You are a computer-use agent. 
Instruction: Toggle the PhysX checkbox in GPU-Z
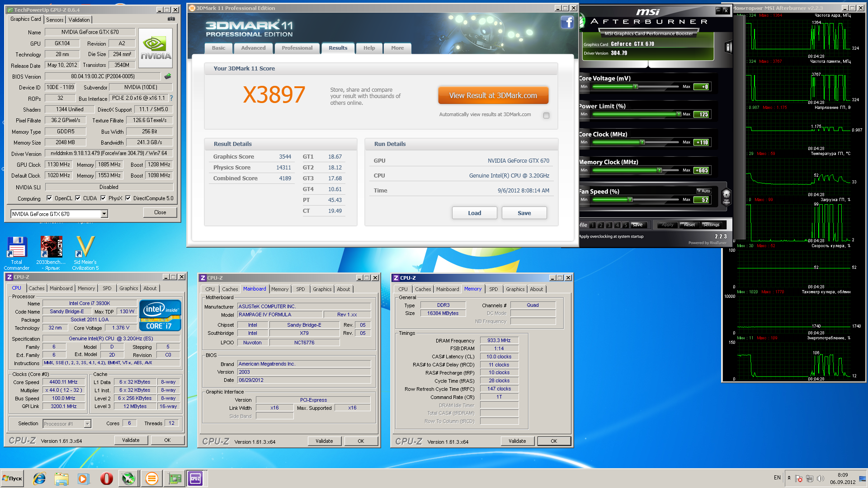pos(103,198)
